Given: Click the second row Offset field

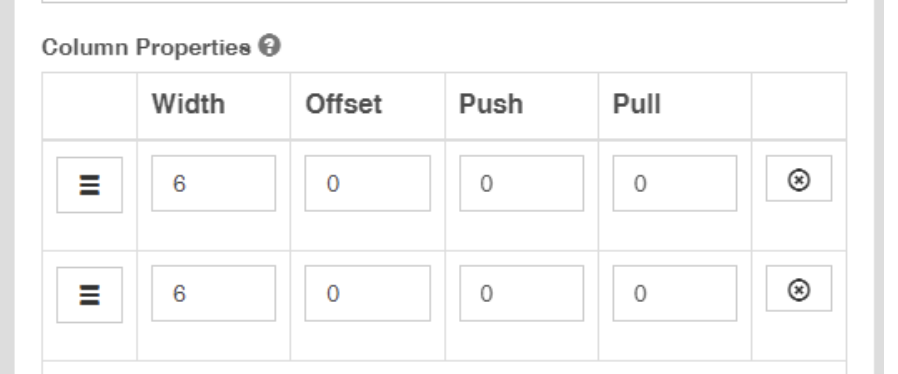Looking at the screenshot, I should [x=368, y=293].
